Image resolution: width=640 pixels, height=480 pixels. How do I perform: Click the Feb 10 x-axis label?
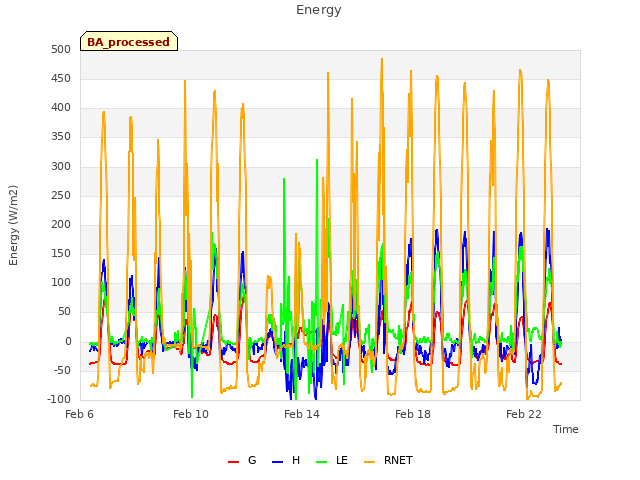[191, 414]
